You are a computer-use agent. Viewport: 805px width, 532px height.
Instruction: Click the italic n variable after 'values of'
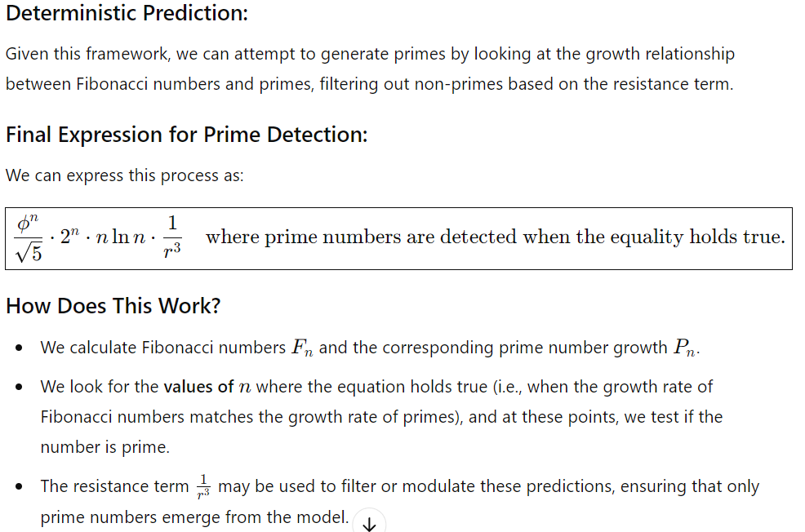tap(245, 388)
